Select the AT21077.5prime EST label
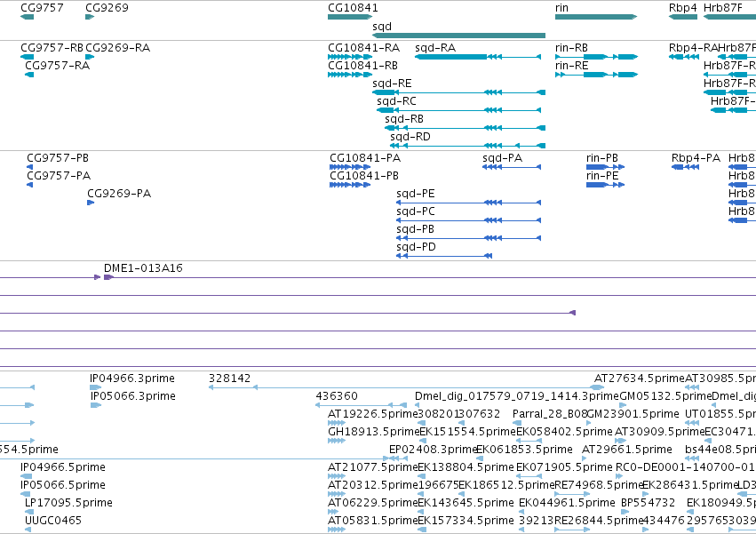The height and width of the screenshot is (534, 756). 373,467
